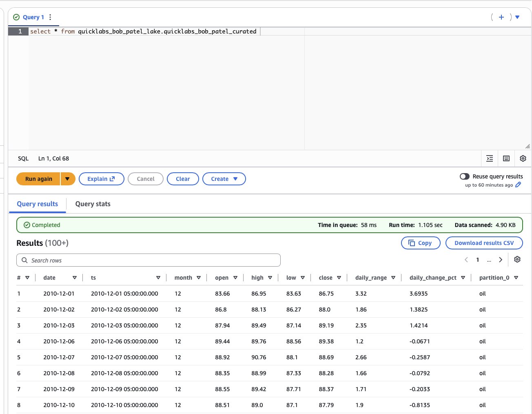Sort by the date column
The height and width of the screenshot is (414, 532).
75,278
